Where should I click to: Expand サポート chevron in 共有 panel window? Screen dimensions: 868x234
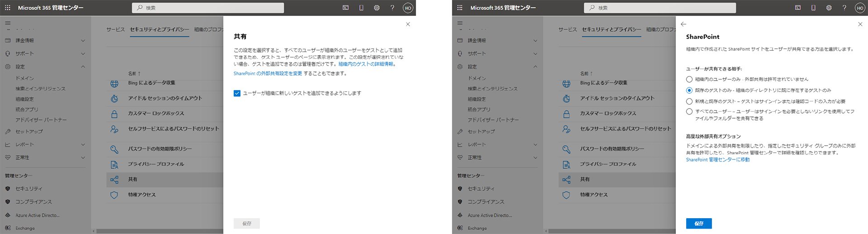83,54
